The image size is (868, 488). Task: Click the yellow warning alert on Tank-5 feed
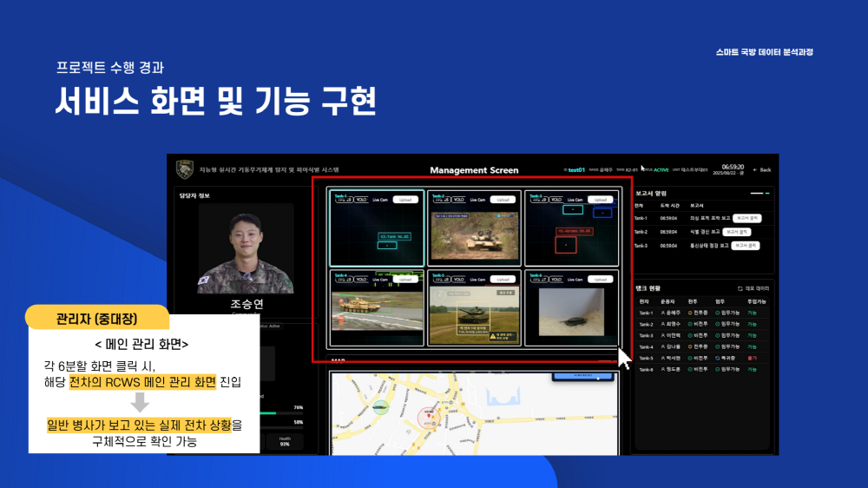coord(502,336)
